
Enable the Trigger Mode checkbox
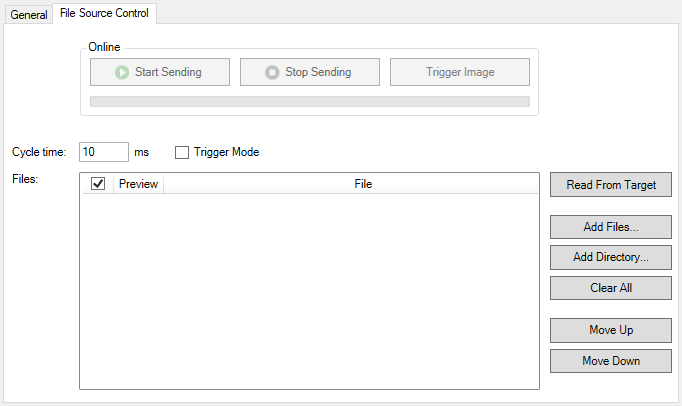182,152
